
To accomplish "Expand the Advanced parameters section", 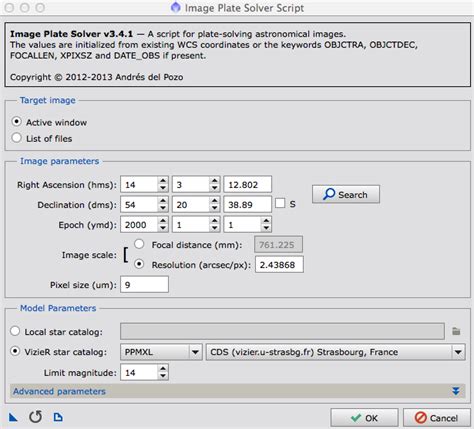I will tap(237, 391).
